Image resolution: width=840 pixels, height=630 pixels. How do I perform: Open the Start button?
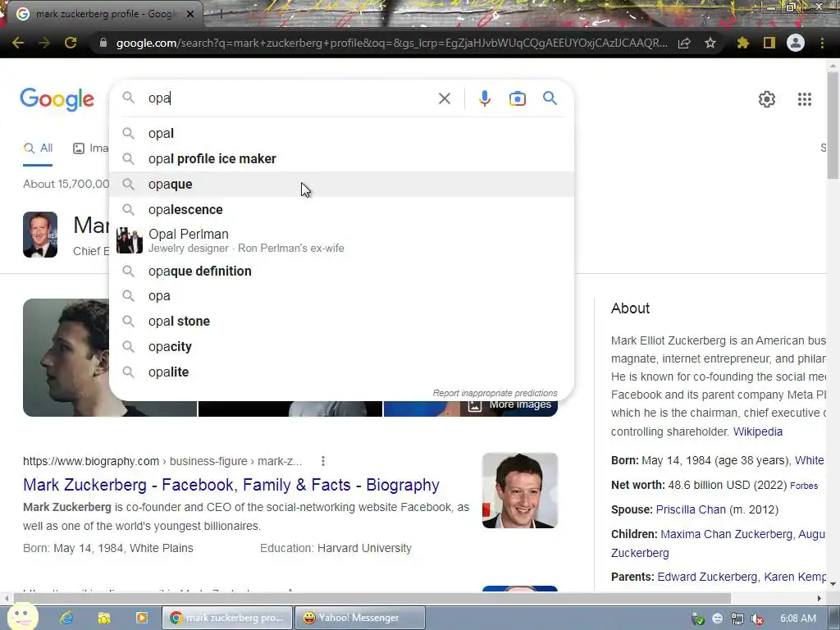pos(21,617)
